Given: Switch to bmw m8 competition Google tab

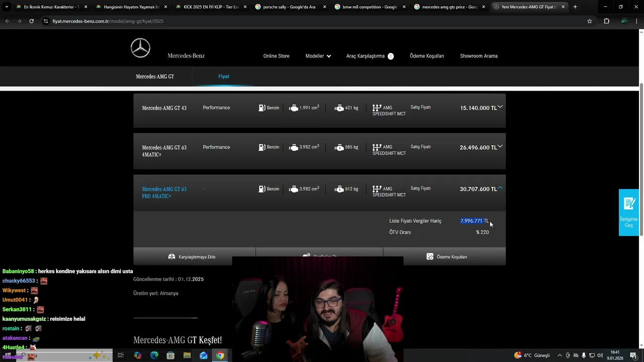Looking at the screenshot, I should 370,7.
